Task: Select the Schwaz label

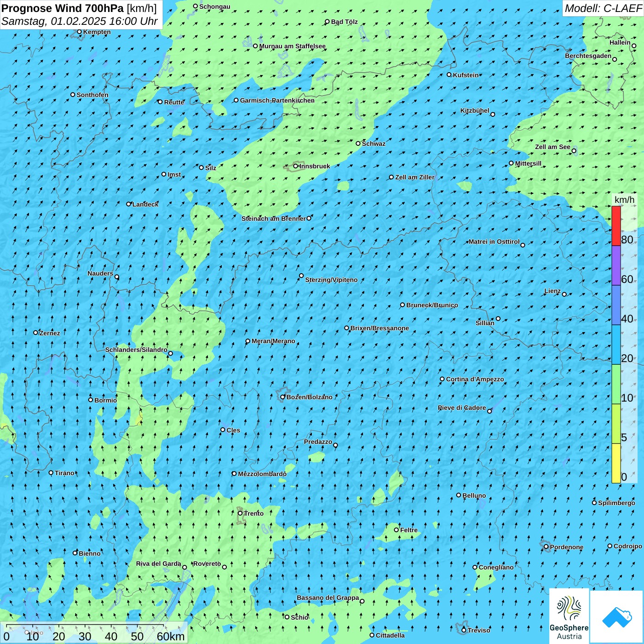Action: pos(374,144)
